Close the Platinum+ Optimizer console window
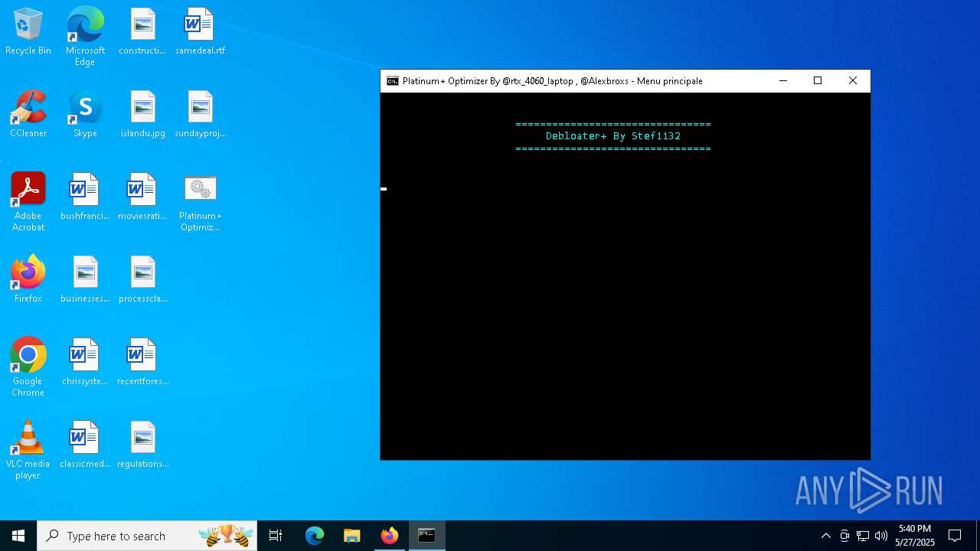Screen dimensions: 980x551 [x=853, y=81]
